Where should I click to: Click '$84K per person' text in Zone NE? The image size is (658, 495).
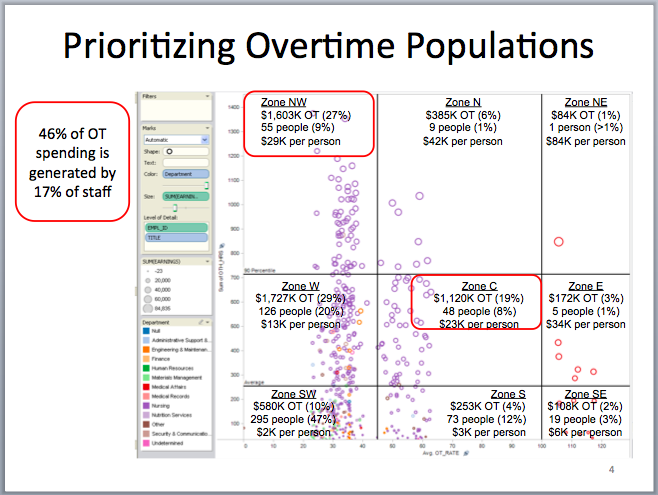[585, 141]
